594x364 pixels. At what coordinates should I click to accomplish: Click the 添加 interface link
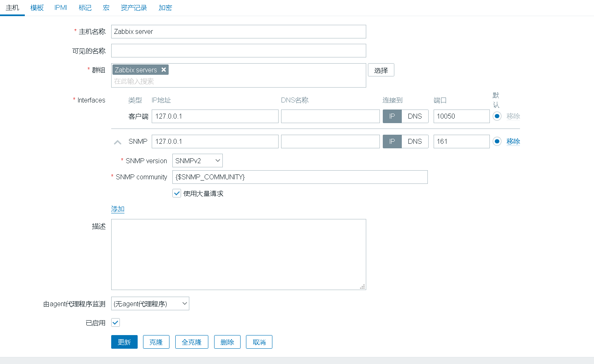(118, 209)
